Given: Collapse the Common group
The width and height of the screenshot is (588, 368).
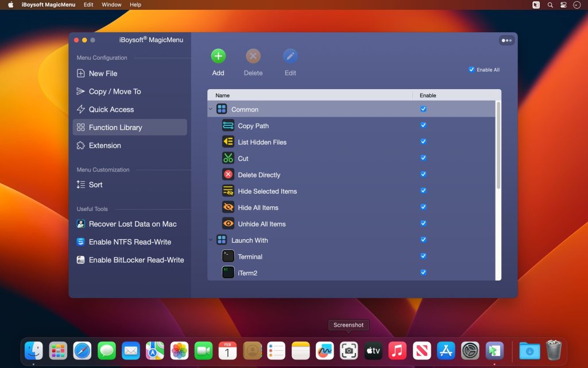Looking at the screenshot, I should click(x=210, y=109).
